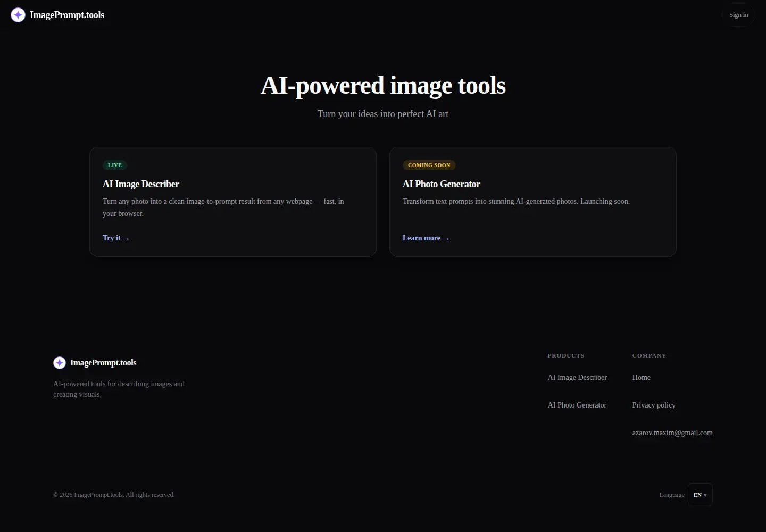Viewport: 766px width, 532px height.
Task: Click the COMING SOON badge
Action: tap(429, 165)
